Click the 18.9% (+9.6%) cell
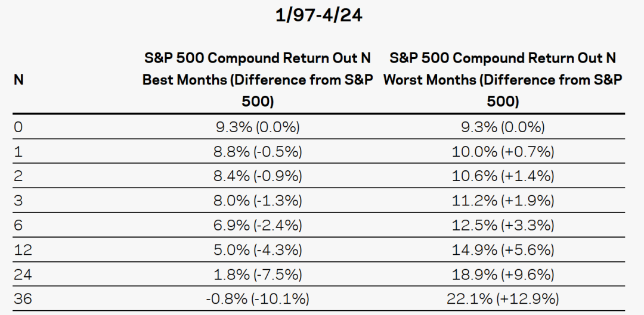The height and width of the screenshot is (315, 644). tap(503, 275)
